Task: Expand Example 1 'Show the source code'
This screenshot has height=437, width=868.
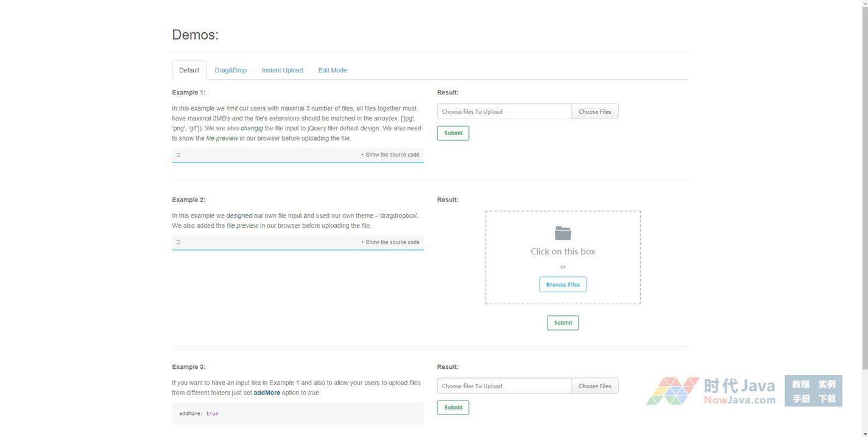Action: click(x=390, y=155)
